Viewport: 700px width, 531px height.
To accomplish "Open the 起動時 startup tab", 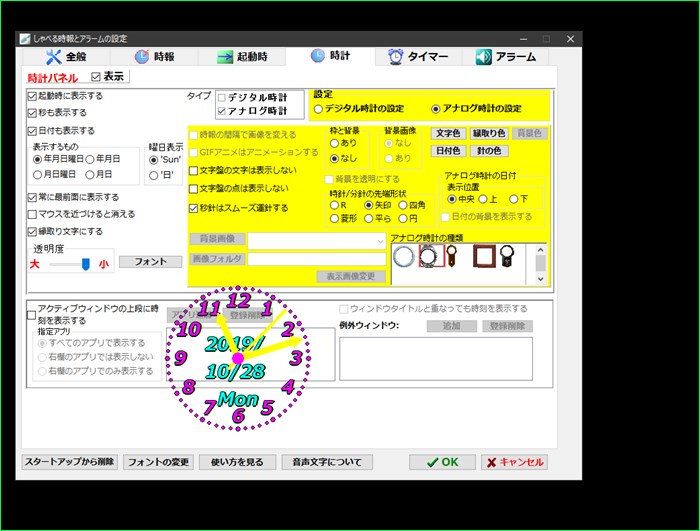I will tap(242, 57).
